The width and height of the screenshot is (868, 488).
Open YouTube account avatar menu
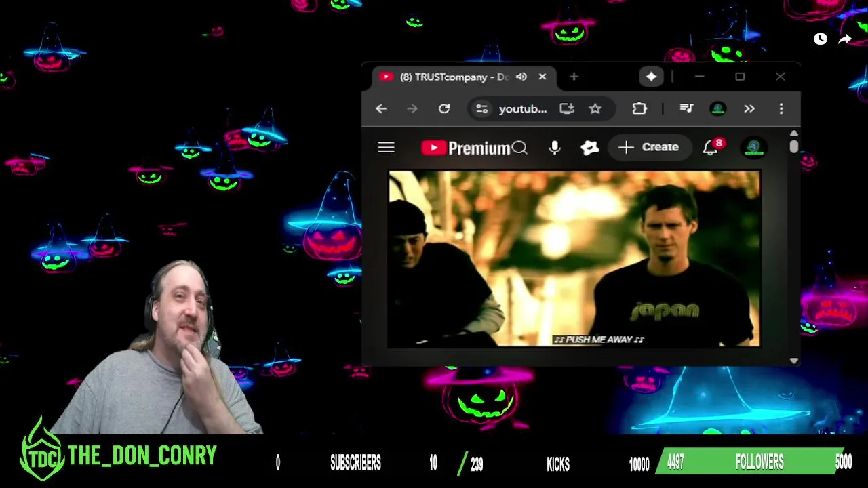[x=753, y=147]
